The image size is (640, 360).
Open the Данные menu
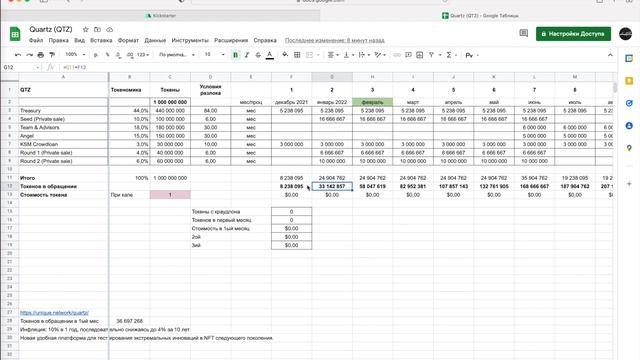click(x=155, y=40)
